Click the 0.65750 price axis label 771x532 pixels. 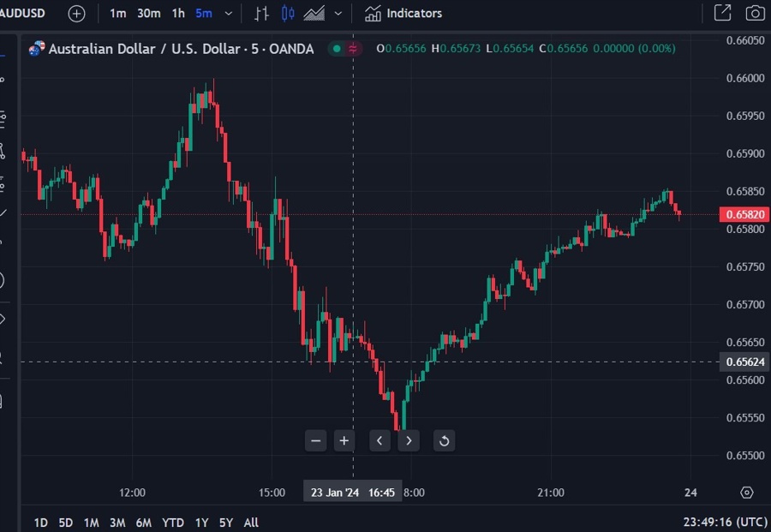point(745,266)
